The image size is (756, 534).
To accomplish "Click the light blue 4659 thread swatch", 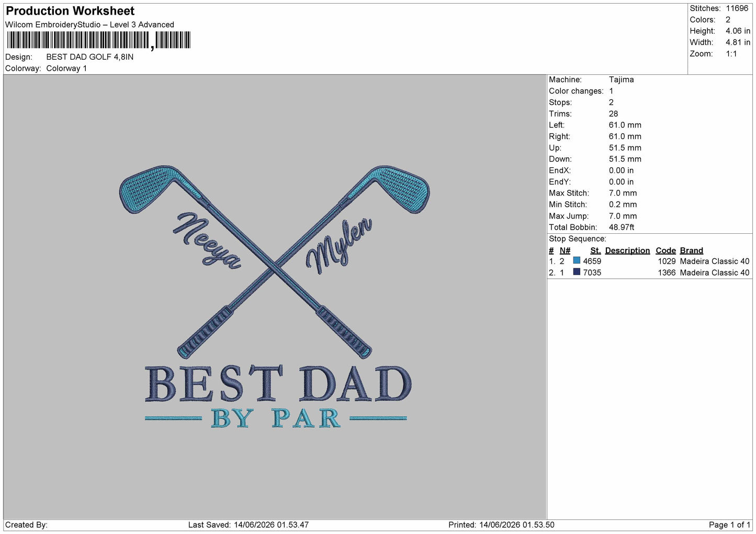I will (577, 260).
